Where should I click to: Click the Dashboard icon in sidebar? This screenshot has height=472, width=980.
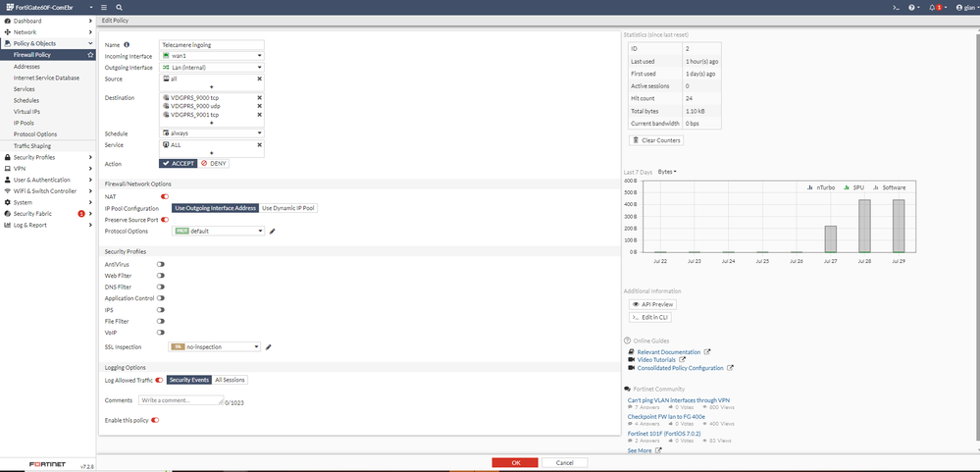coord(8,22)
